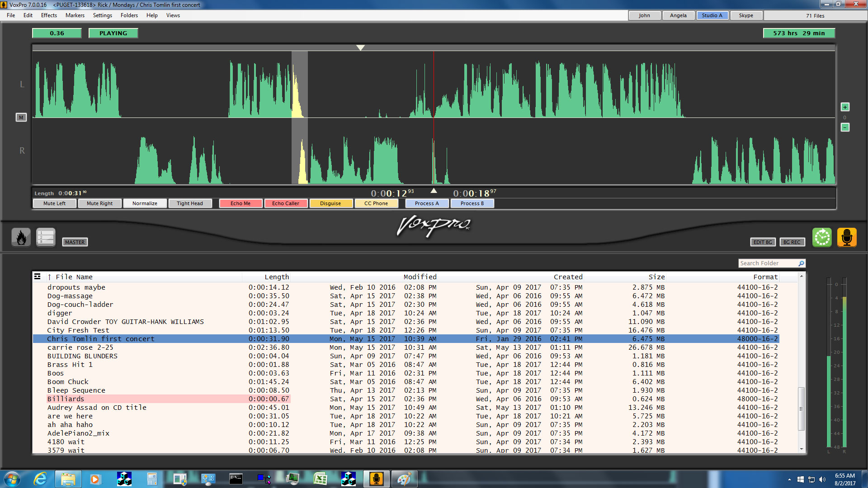Apply the Echo Me effect

(x=241, y=203)
